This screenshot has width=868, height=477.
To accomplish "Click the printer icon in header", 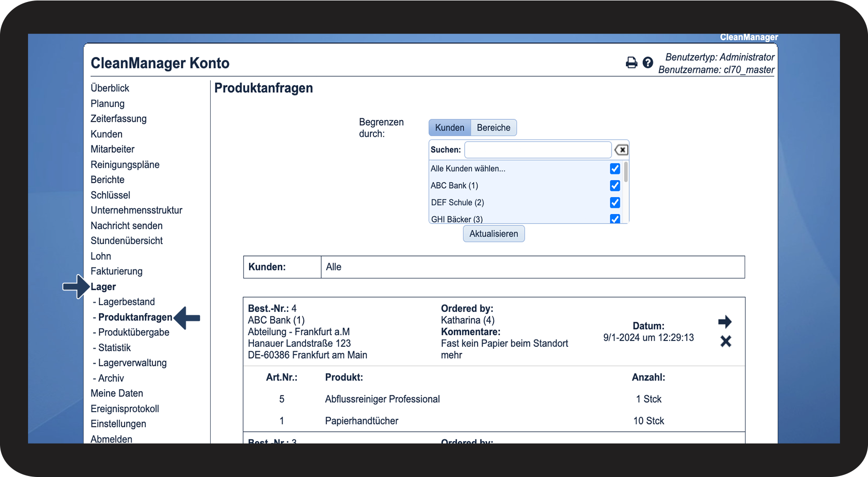I will point(631,63).
